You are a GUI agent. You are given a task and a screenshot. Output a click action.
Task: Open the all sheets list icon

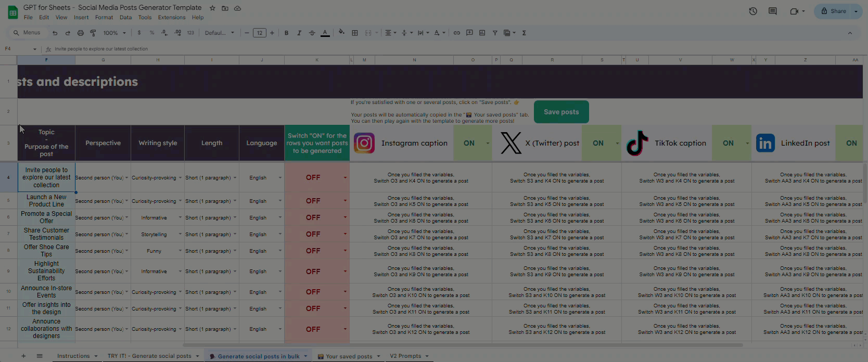coord(40,356)
